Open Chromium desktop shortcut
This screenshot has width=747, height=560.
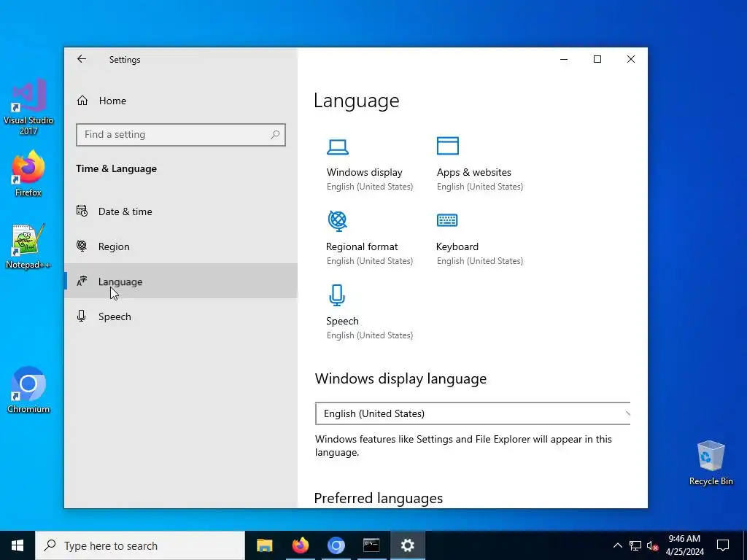(x=28, y=391)
